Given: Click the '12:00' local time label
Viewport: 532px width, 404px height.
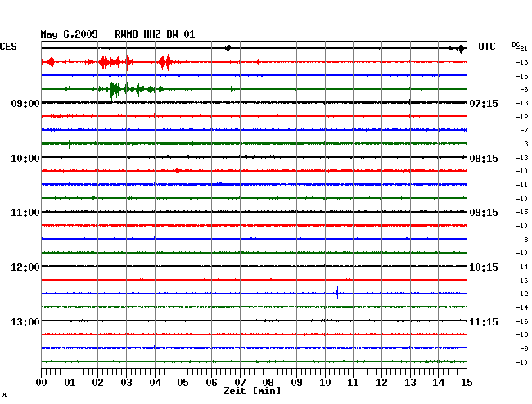Looking at the screenshot, I should [x=25, y=267].
